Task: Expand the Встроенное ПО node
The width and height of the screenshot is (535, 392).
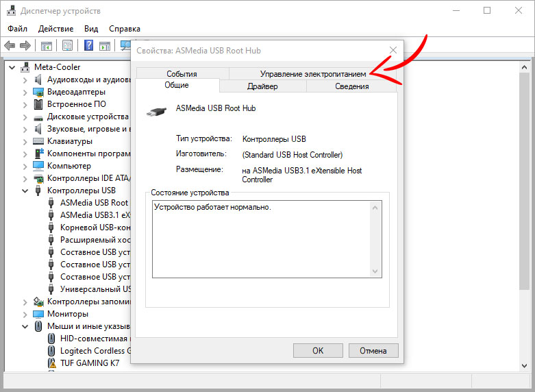Action: (25, 105)
